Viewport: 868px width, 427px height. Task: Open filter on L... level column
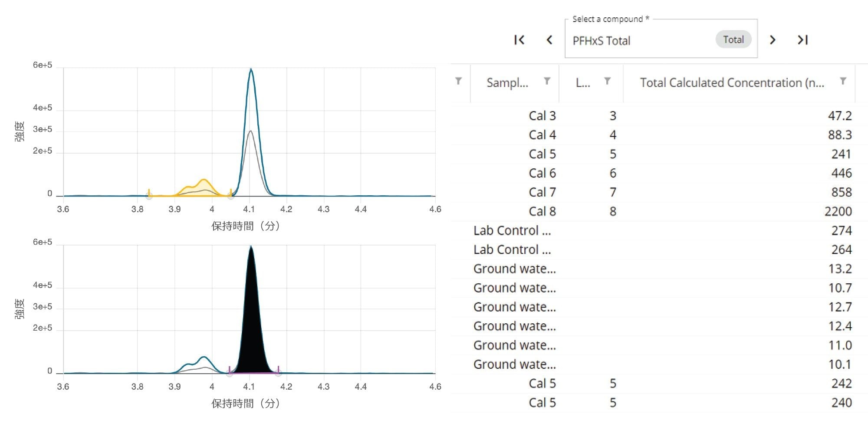pos(607,81)
